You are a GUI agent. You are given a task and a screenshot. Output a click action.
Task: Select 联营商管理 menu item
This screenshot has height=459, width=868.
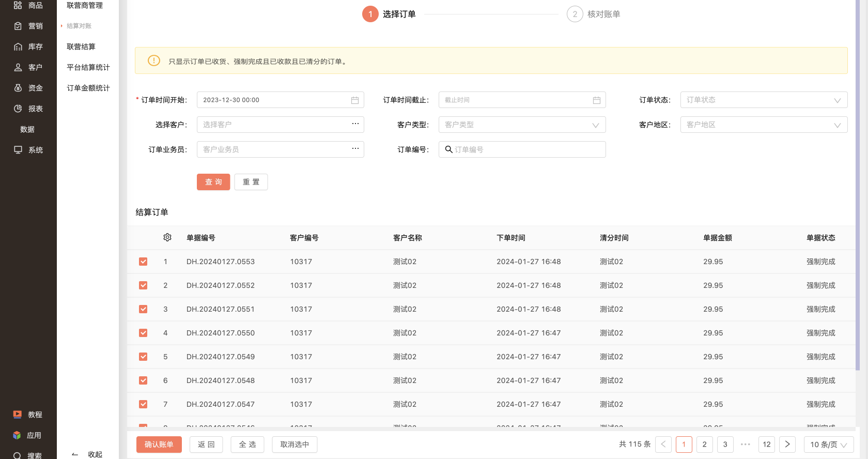85,5
